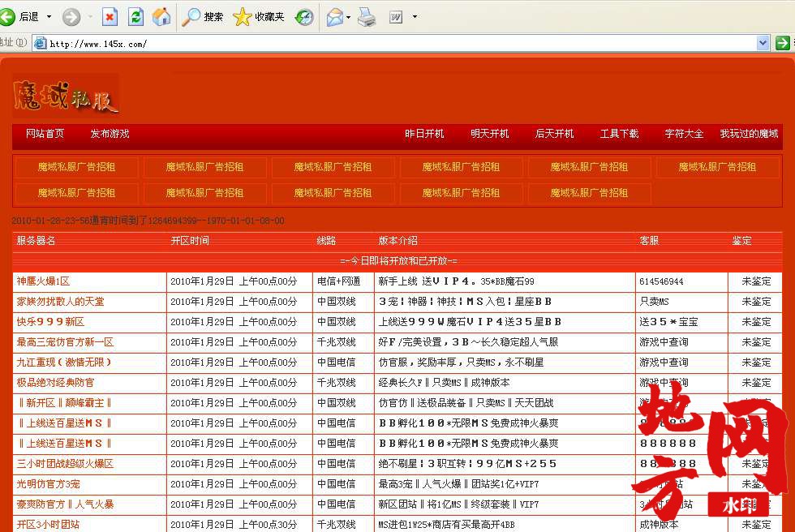Print the page with the printer icon
The image size is (795, 532).
coord(367,17)
